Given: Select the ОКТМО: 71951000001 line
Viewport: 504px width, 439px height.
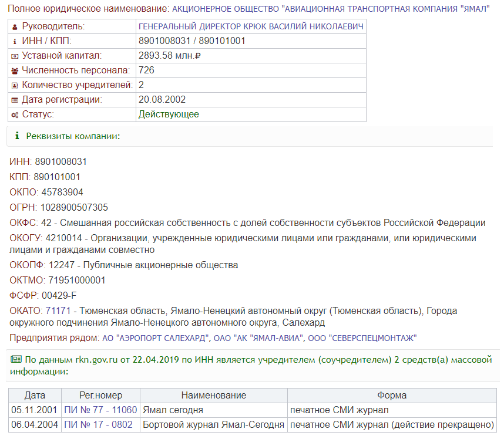Looking at the screenshot, I should 58,281.
